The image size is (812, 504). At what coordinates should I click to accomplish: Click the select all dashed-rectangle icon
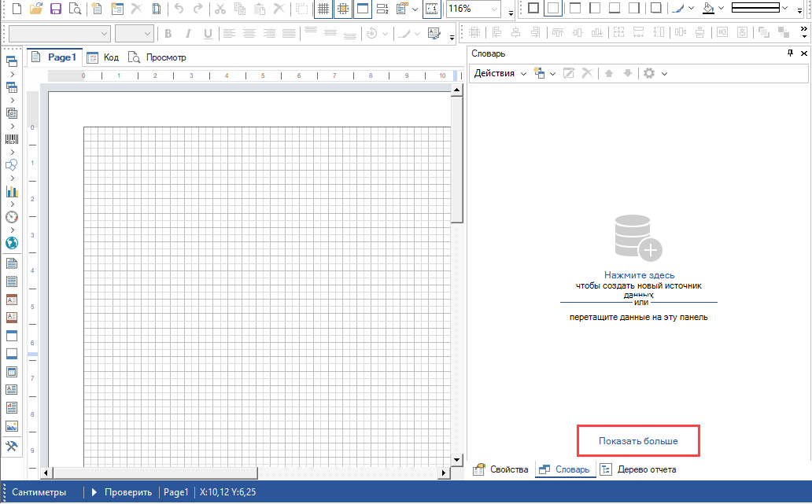tap(302, 9)
